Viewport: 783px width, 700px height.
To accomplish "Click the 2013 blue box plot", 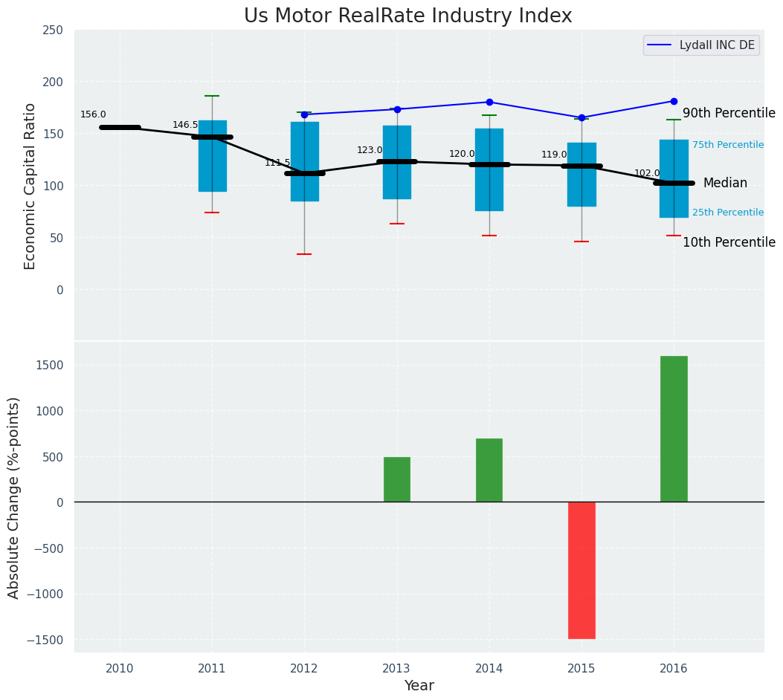I will [x=397, y=162].
